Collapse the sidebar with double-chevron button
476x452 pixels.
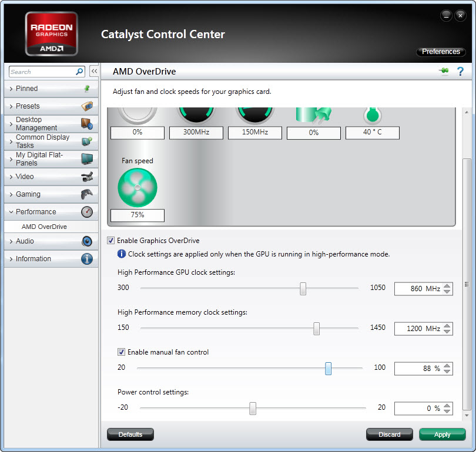point(94,71)
